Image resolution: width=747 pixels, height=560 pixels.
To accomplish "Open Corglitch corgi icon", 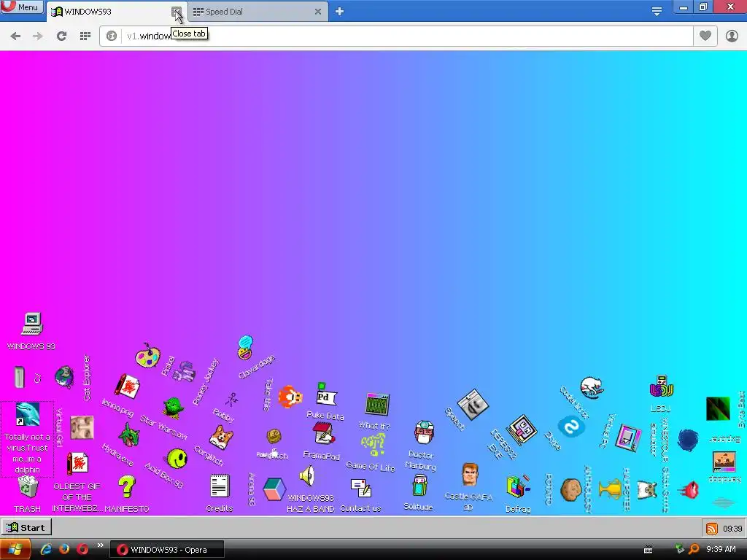I will pyautogui.click(x=221, y=437).
